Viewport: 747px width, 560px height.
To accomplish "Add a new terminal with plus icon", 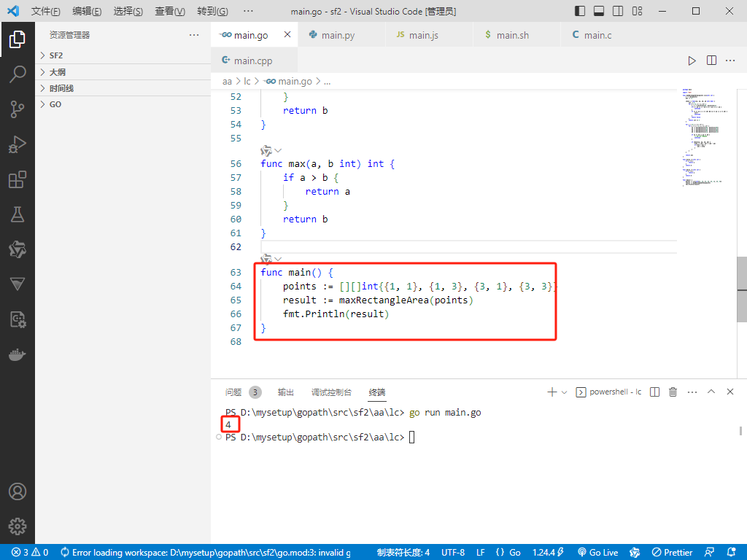I will click(551, 392).
